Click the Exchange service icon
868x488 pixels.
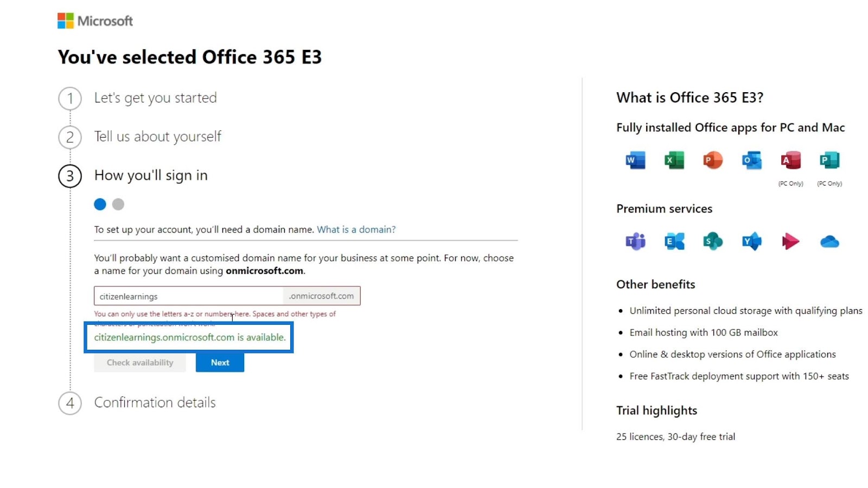[674, 241]
